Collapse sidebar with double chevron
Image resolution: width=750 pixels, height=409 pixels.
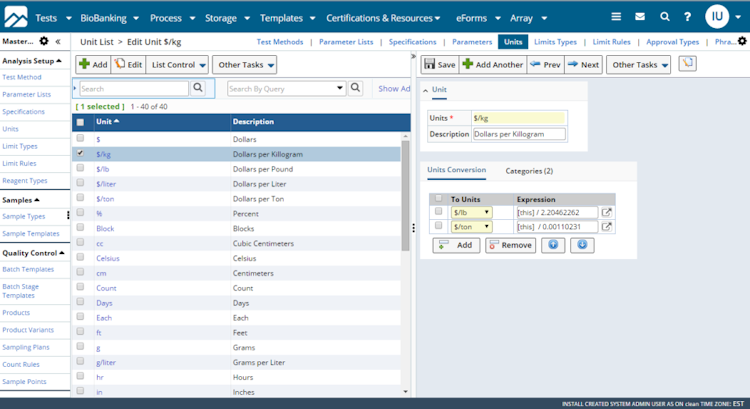pos(58,42)
